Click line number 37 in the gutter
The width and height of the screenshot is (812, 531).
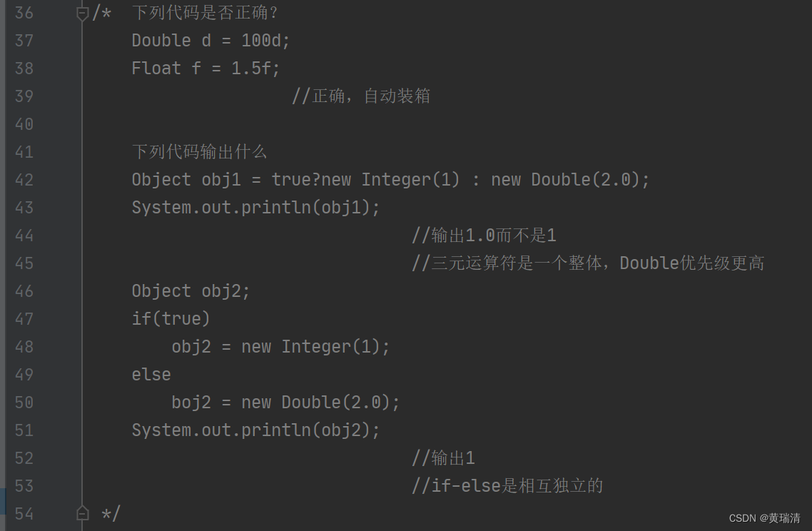click(24, 41)
